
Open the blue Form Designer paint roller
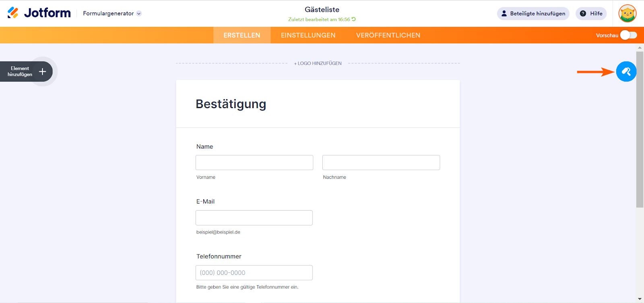[x=626, y=72]
